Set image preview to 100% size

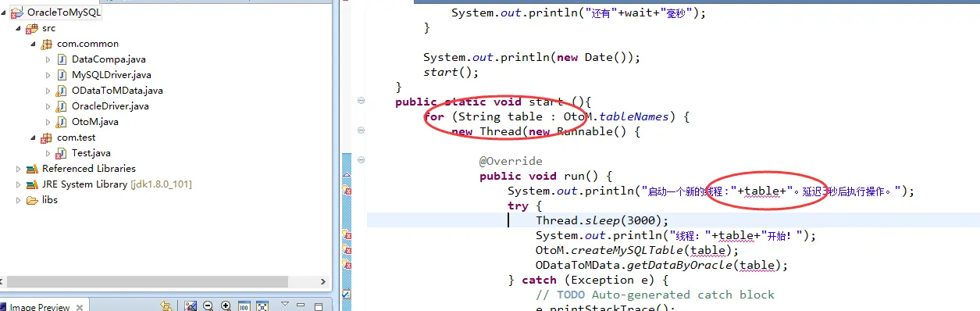(x=244, y=306)
